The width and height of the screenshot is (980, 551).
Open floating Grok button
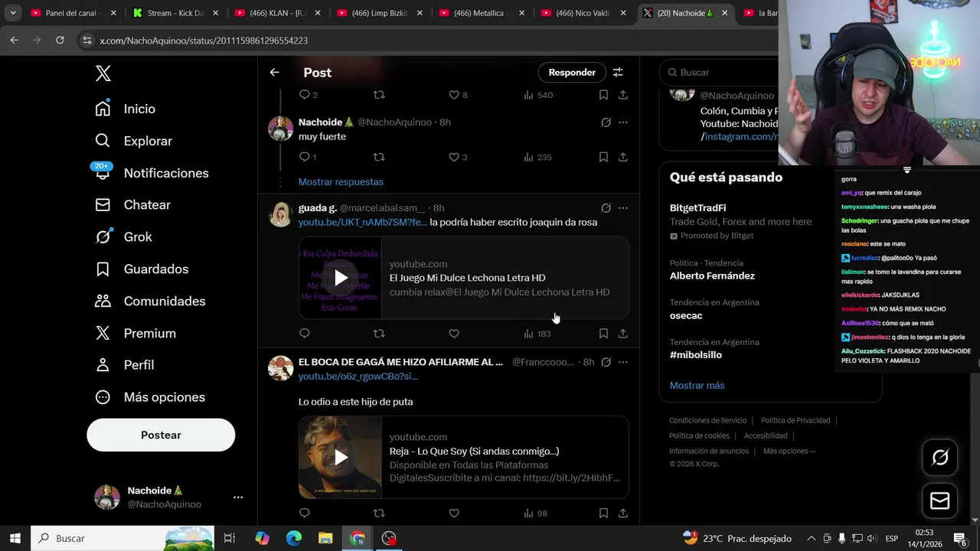940,458
